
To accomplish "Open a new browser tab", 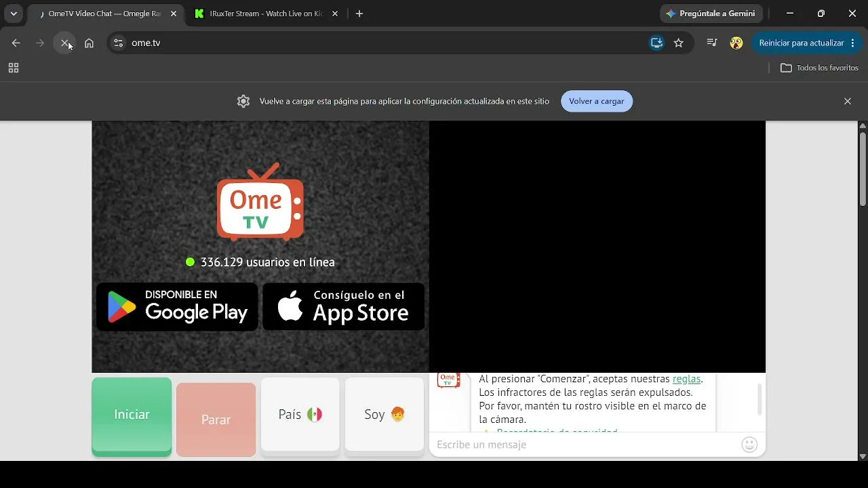I will (x=359, y=14).
